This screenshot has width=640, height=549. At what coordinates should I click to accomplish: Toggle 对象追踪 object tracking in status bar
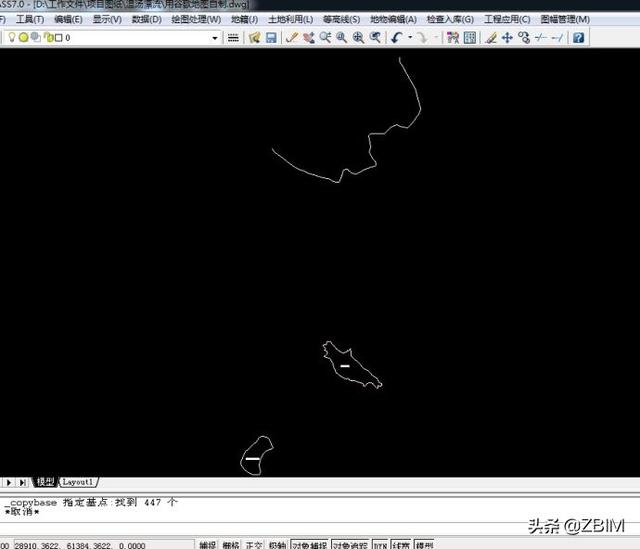point(350,545)
